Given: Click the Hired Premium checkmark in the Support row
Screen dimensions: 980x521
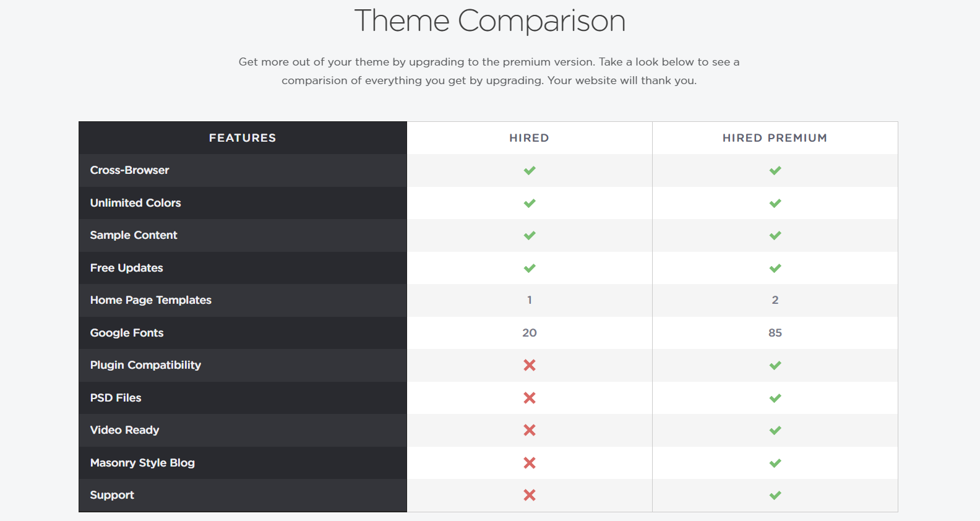Looking at the screenshot, I should (x=775, y=495).
